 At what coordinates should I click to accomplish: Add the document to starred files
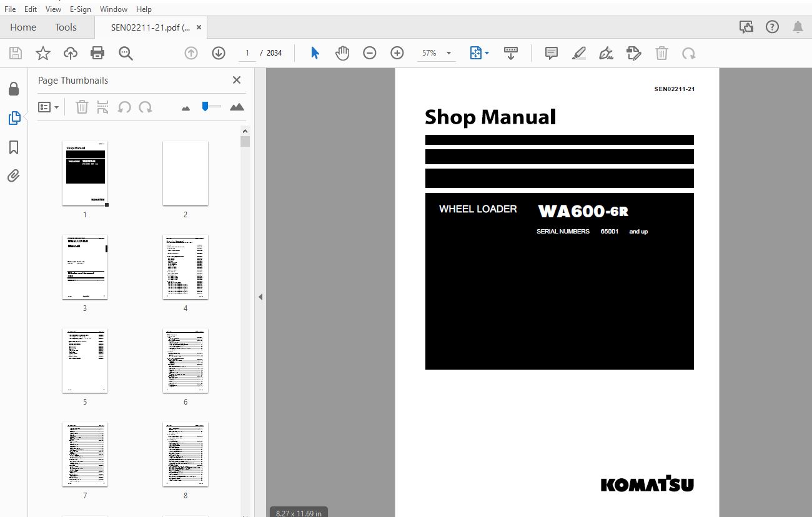point(43,53)
